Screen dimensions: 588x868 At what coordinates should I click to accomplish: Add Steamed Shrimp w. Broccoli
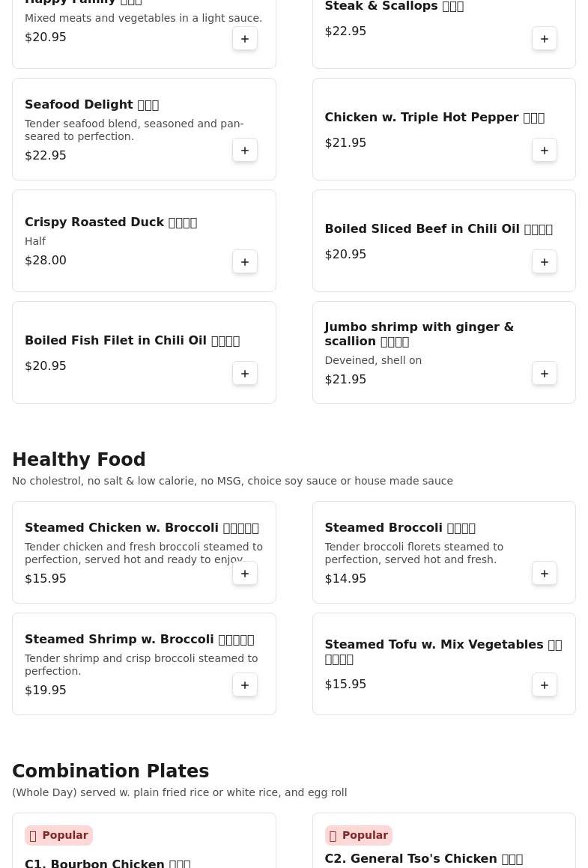tap(245, 685)
